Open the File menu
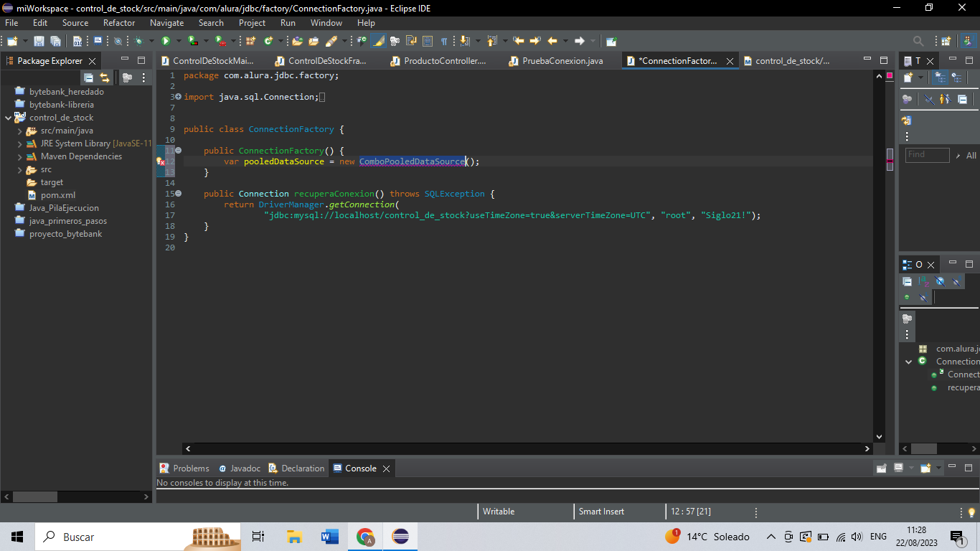The height and width of the screenshot is (551, 980). click(x=11, y=23)
